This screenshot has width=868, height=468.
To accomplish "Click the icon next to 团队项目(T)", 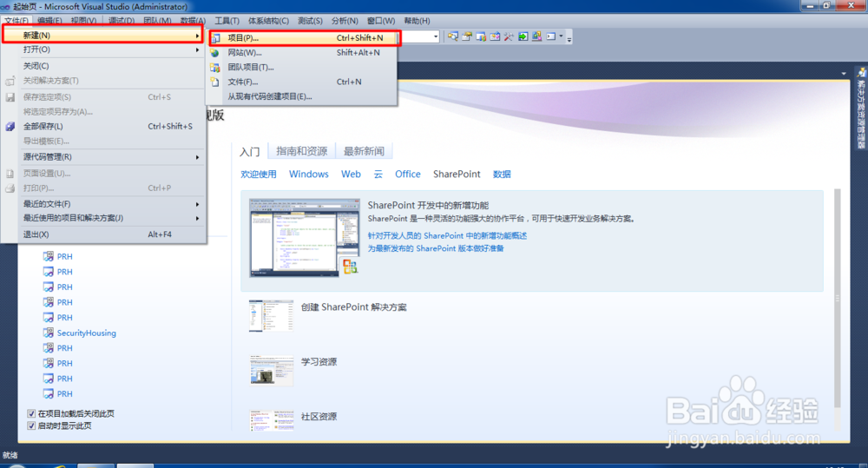I will coord(215,68).
